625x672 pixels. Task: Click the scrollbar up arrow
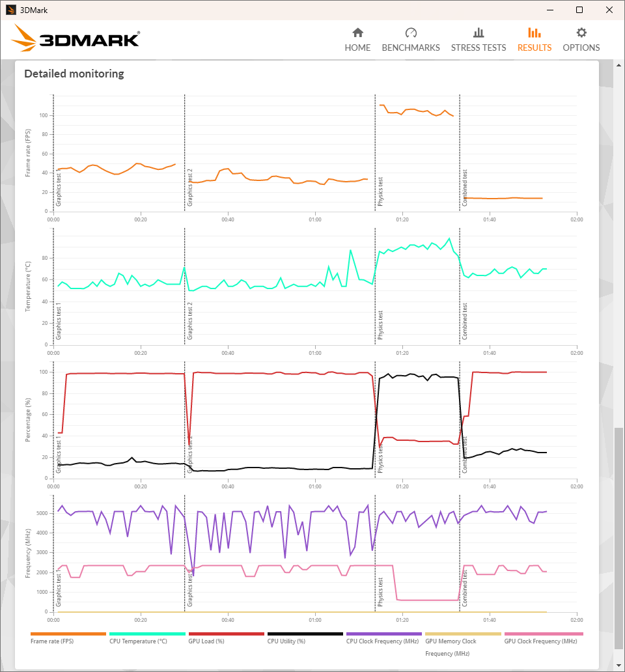coord(618,65)
